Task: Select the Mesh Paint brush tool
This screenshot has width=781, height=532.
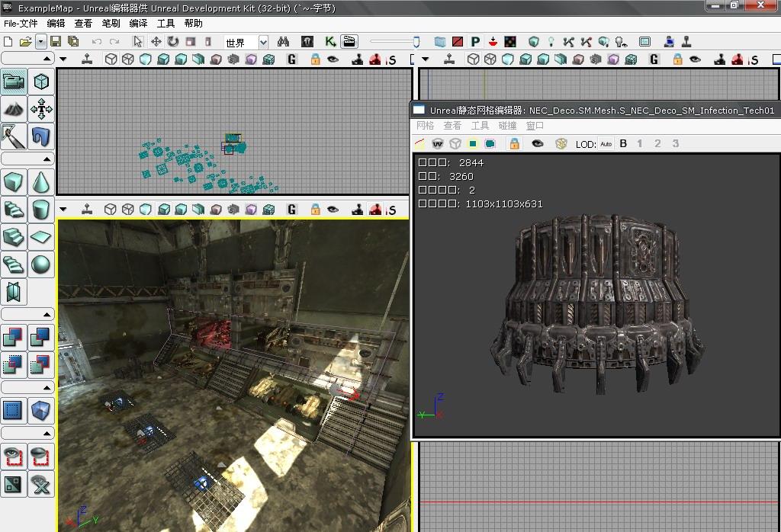Action: pos(14,136)
